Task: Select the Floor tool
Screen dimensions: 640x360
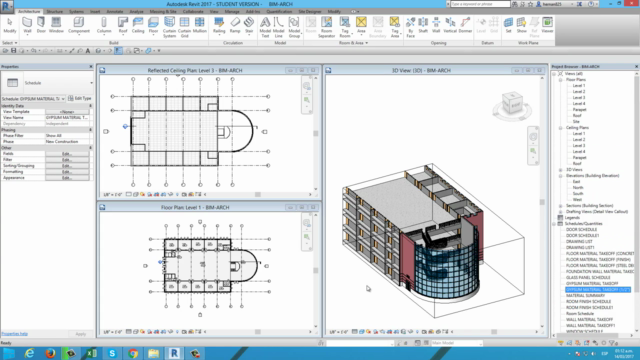Action: pyautogui.click(x=153, y=25)
